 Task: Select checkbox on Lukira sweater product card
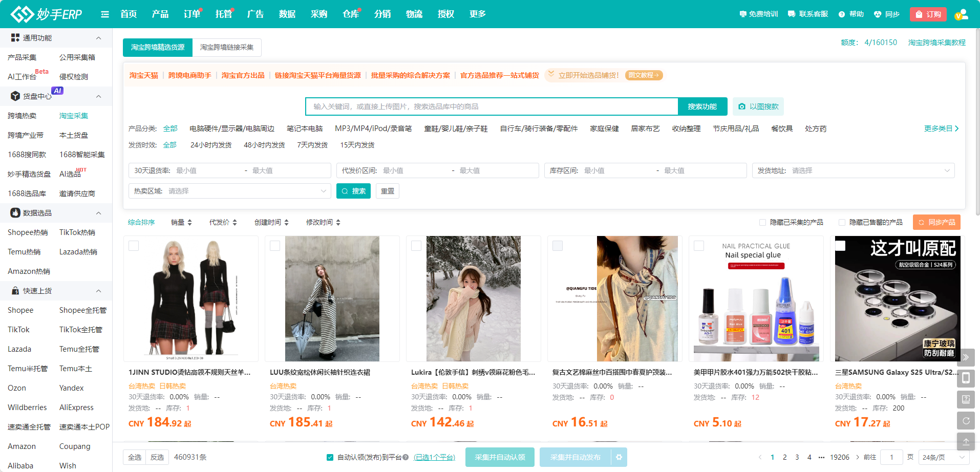click(x=416, y=246)
